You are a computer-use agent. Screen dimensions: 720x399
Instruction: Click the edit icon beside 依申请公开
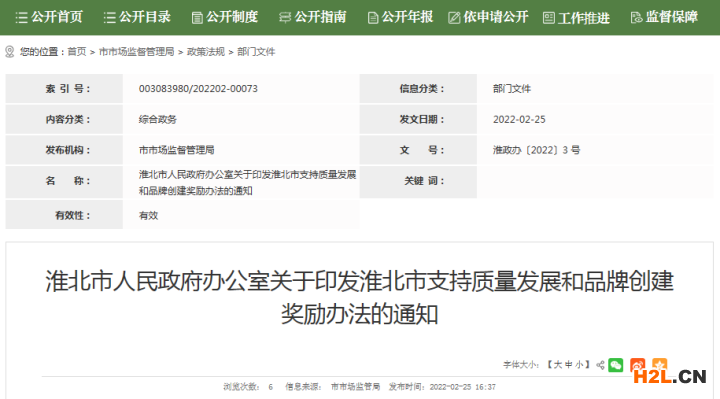click(x=454, y=18)
